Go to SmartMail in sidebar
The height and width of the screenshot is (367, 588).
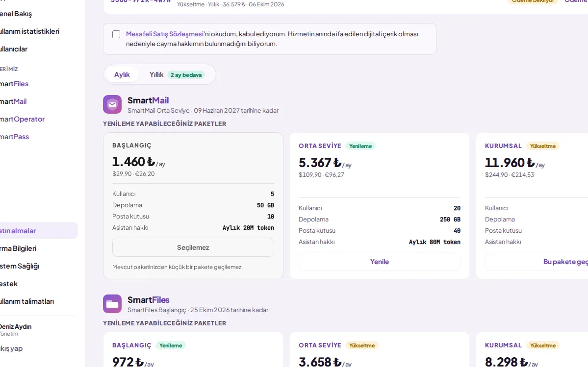point(13,101)
